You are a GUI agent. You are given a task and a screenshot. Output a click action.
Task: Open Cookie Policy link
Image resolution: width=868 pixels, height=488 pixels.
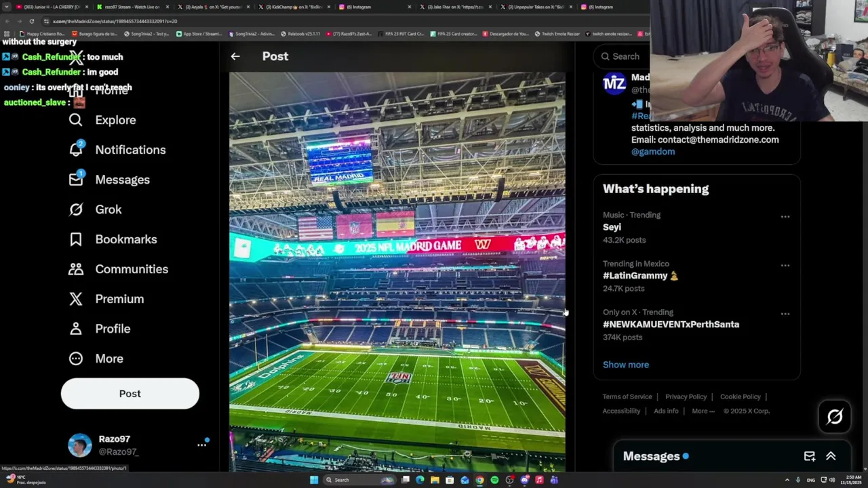[740, 396]
